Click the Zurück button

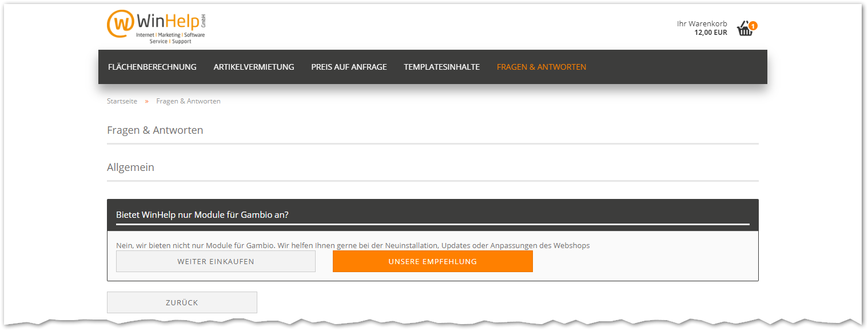click(x=182, y=302)
